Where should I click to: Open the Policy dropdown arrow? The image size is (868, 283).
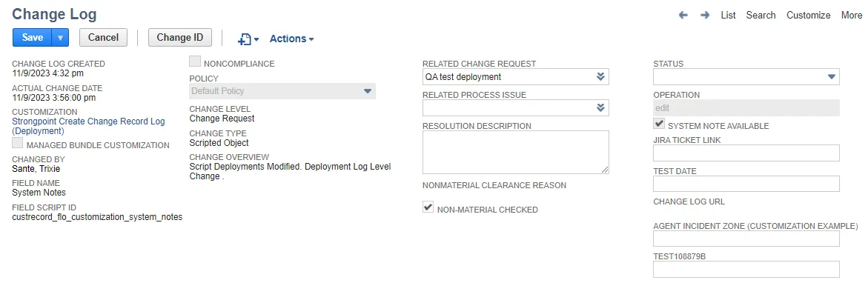368,91
